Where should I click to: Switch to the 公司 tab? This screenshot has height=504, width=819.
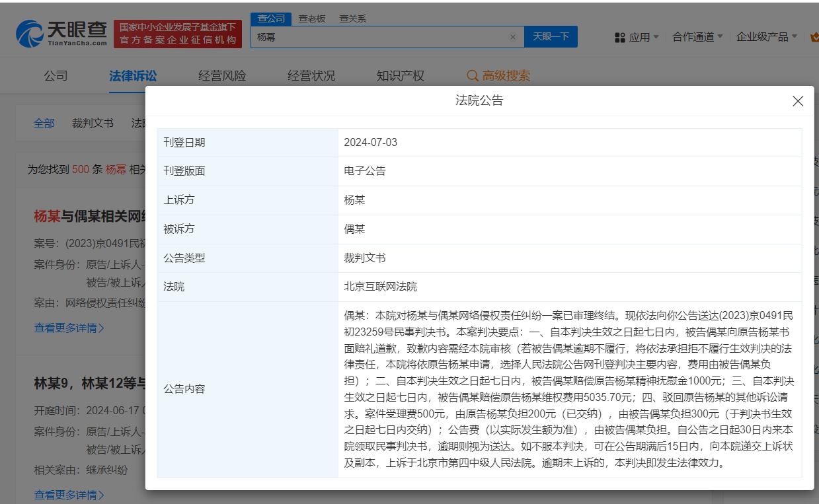coord(55,75)
